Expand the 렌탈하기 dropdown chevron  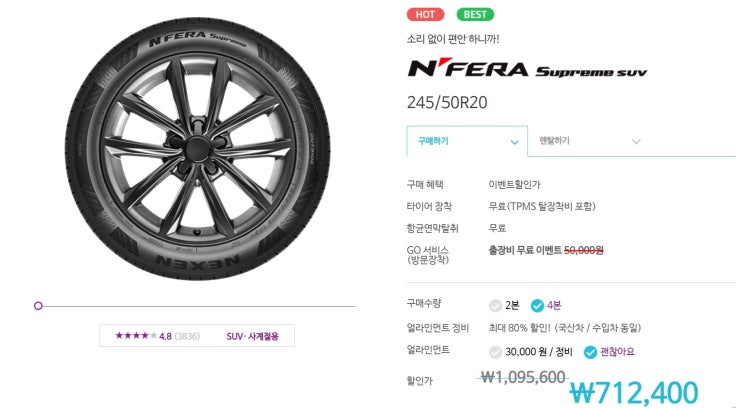click(x=635, y=142)
